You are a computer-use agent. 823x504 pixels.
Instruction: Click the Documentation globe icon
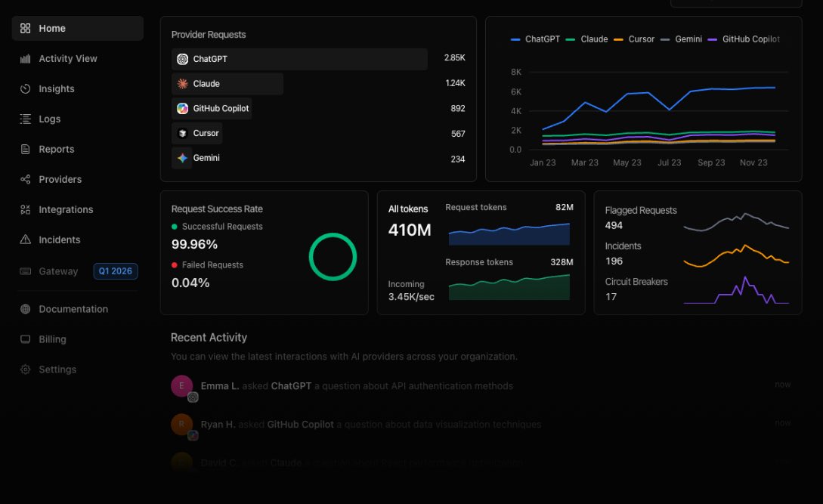25,309
